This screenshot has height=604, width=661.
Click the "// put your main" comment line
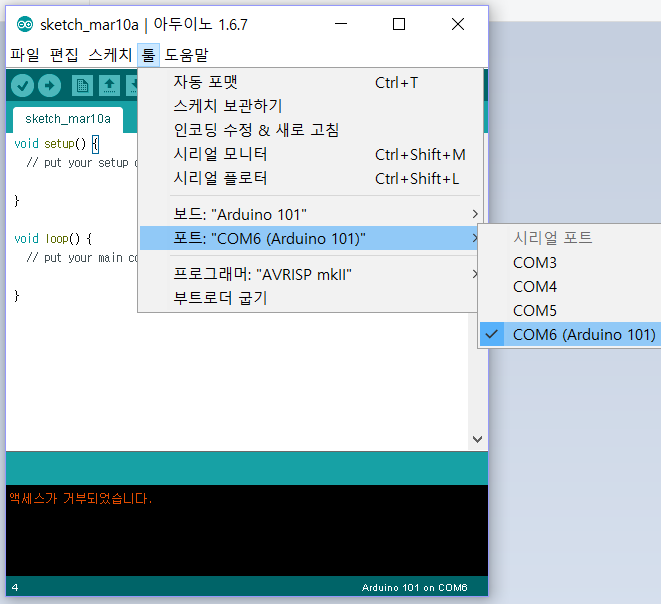82,258
